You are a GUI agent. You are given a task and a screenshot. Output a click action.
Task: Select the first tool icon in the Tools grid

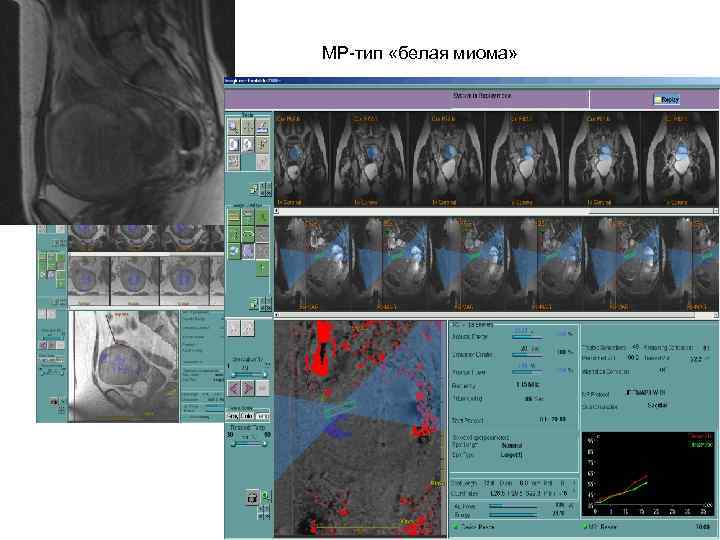[x=234, y=126]
